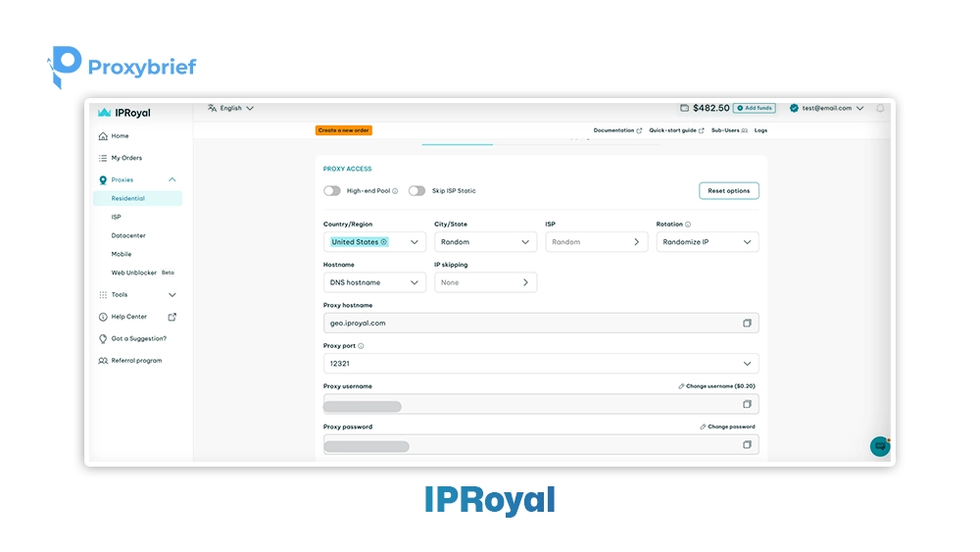Screen dimensions: 980x552
Task: Open the Quick-start guide link
Action: [x=676, y=130]
